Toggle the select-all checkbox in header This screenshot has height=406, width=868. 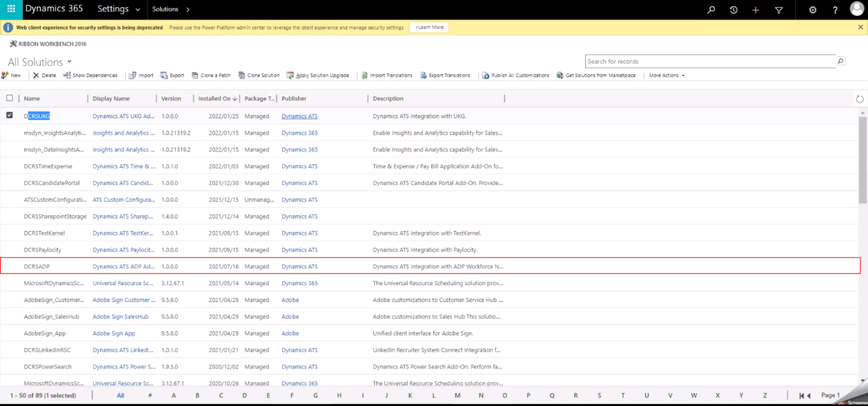(x=9, y=98)
